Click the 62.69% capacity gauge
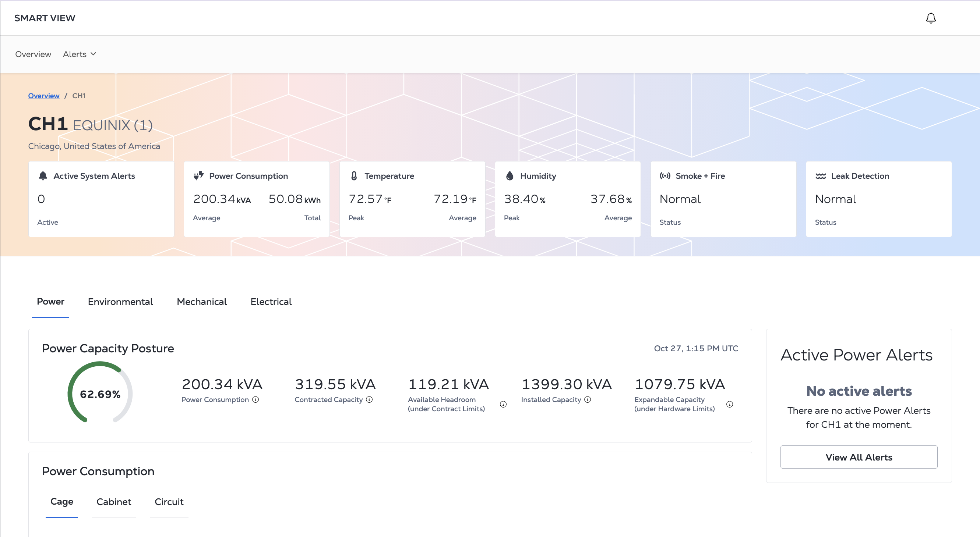The image size is (980, 537). coord(100,392)
